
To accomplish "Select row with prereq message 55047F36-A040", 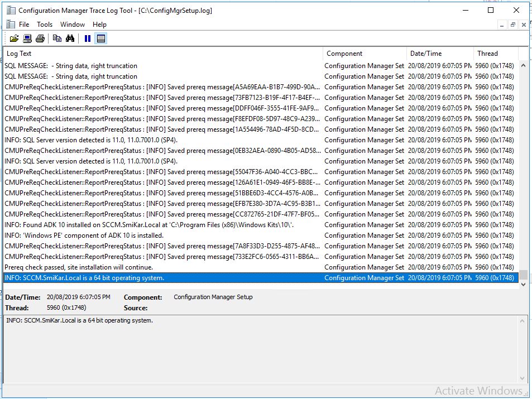I will (x=261, y=172).
